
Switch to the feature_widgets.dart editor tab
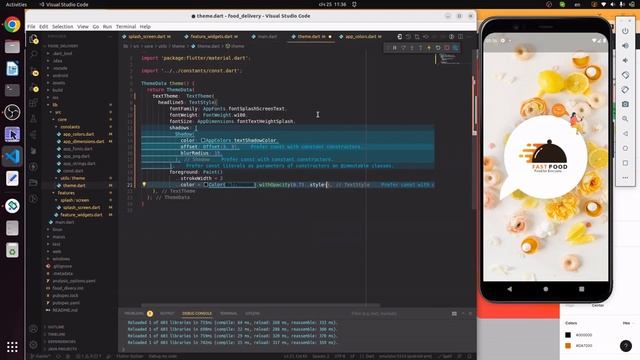coord(211,37)
